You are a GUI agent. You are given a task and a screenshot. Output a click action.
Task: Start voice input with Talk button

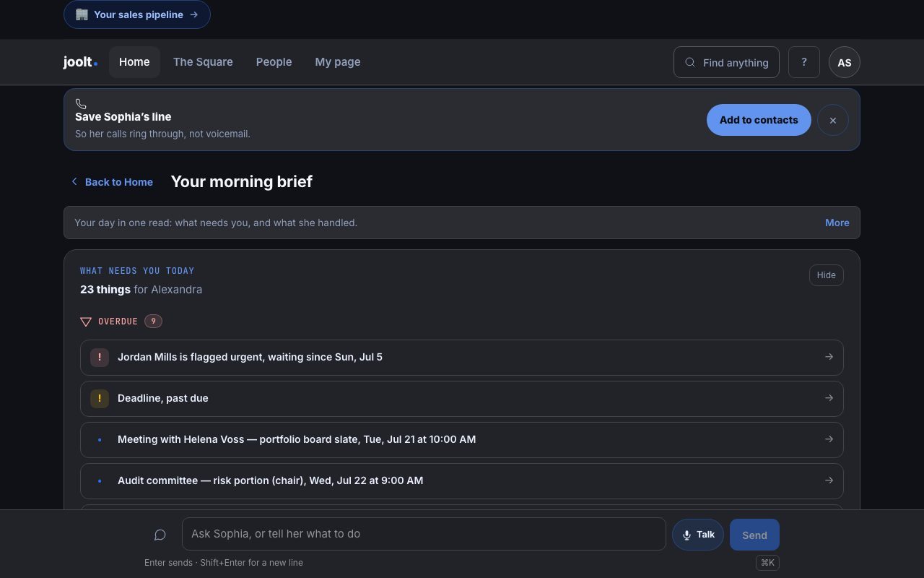coord(698,535)
